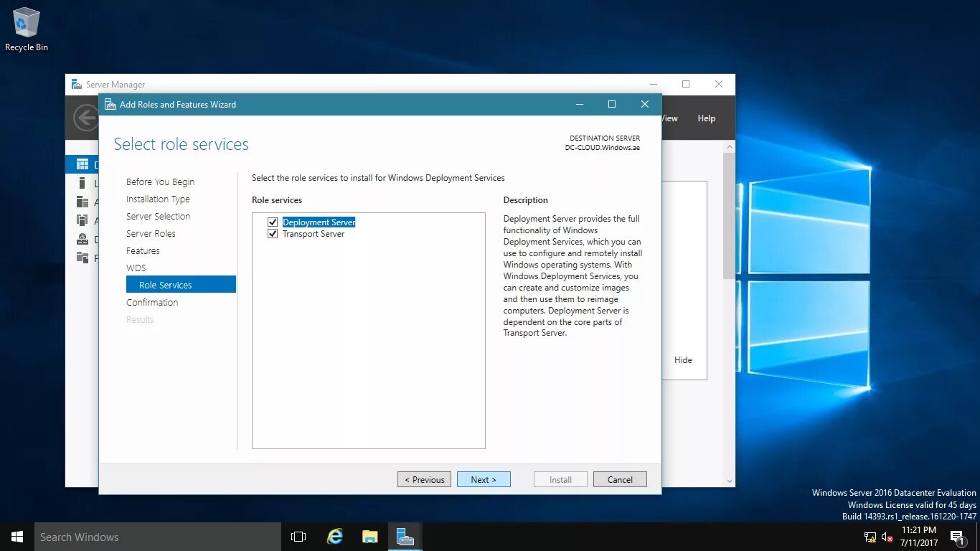Open the Help menu in Server Manager

[707, 118]
